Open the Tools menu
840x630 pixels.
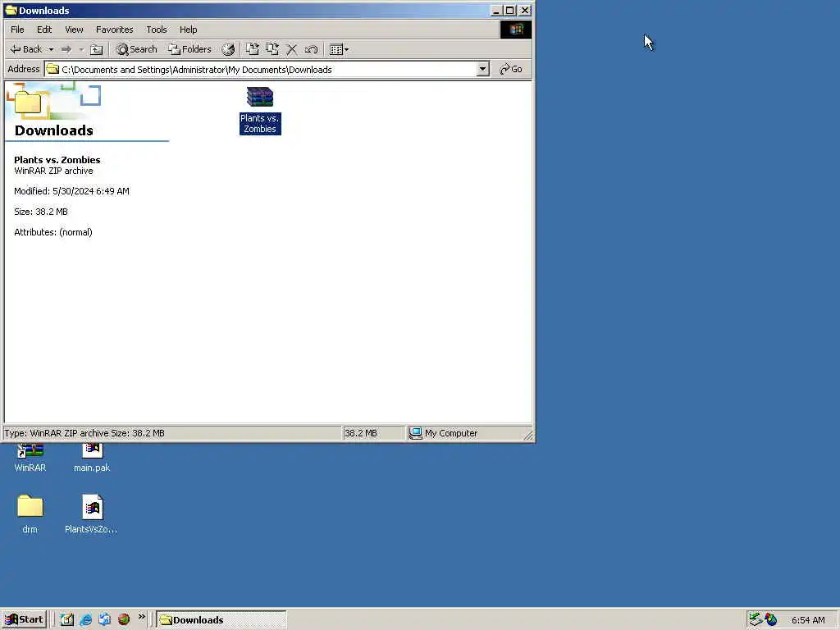(157, 30)
